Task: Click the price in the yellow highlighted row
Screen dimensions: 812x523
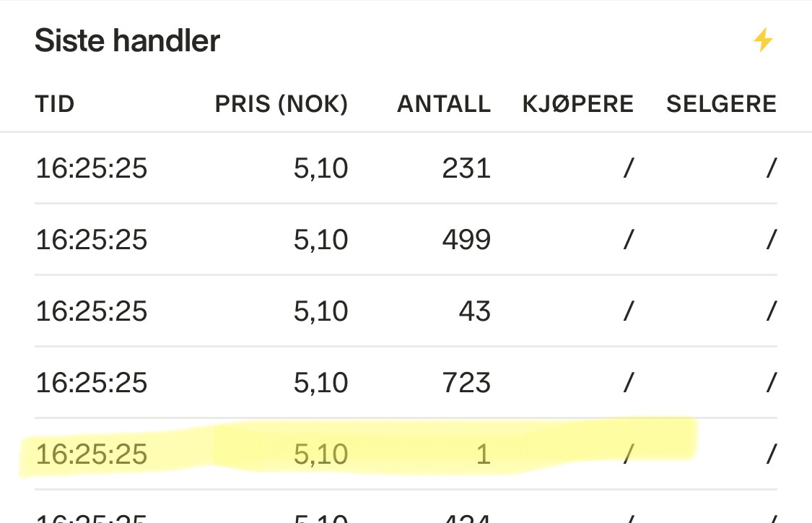Action: 321,454
